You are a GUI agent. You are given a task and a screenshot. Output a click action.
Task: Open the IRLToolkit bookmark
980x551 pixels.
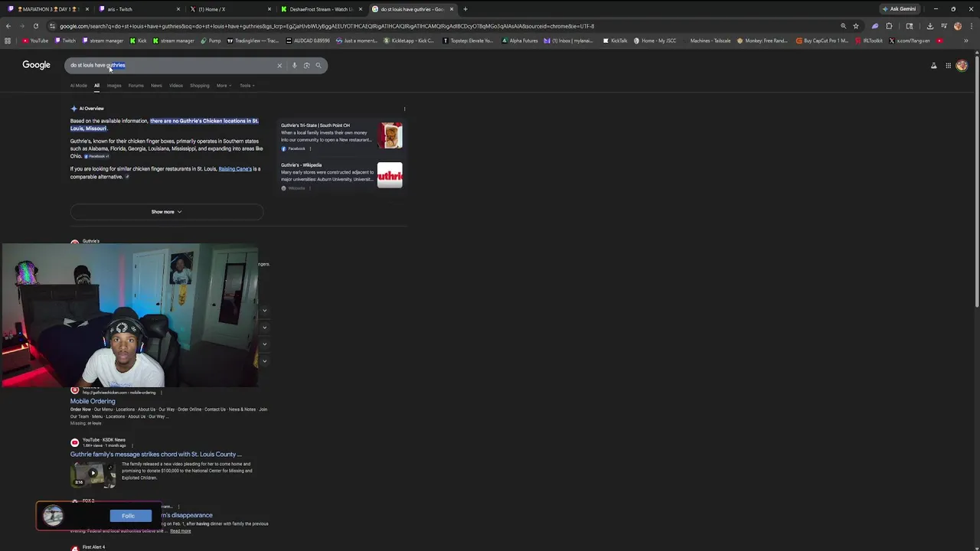869,41
